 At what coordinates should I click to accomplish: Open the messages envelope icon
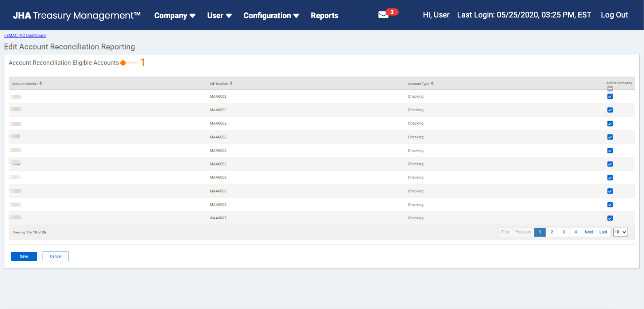[x=383, y=15]
